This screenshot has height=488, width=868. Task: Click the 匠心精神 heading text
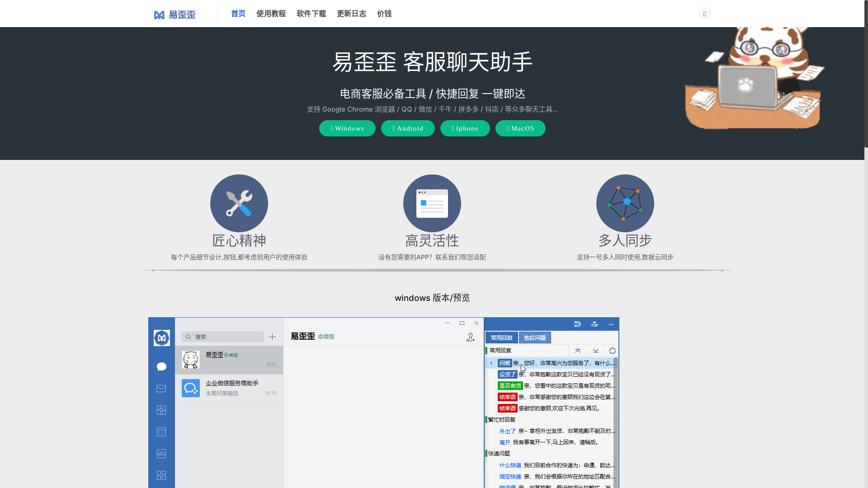[239, 240]
